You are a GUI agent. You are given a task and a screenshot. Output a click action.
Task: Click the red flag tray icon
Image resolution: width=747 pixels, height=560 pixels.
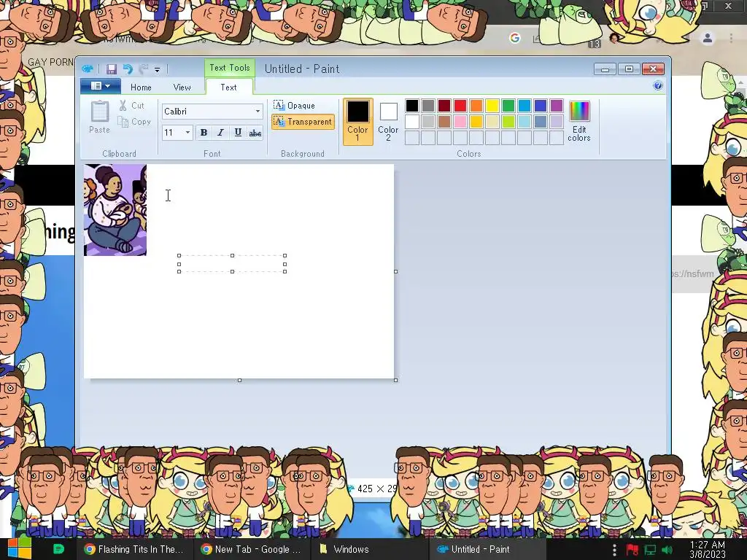[632, 550]
